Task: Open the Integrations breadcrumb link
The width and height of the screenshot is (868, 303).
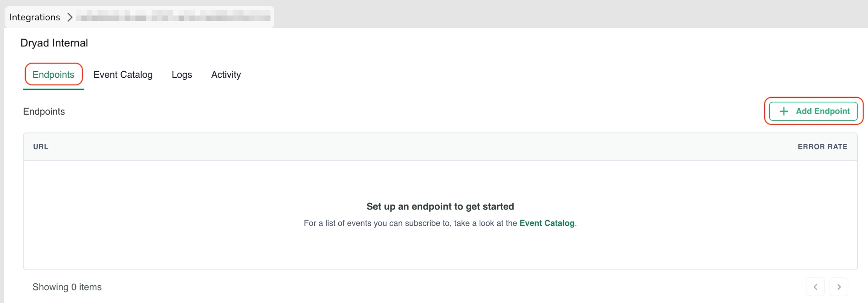Action: pyautogui.click(x=35, y=17)
